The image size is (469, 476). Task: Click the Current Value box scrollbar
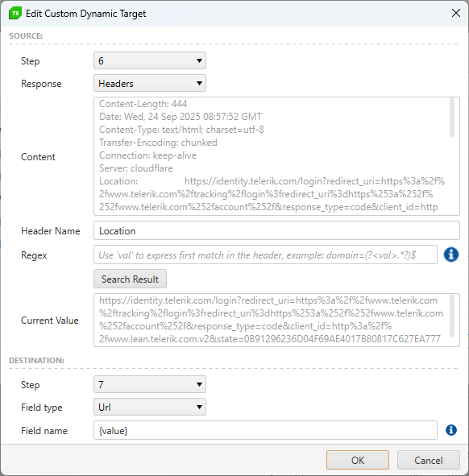tap(452, 316)
